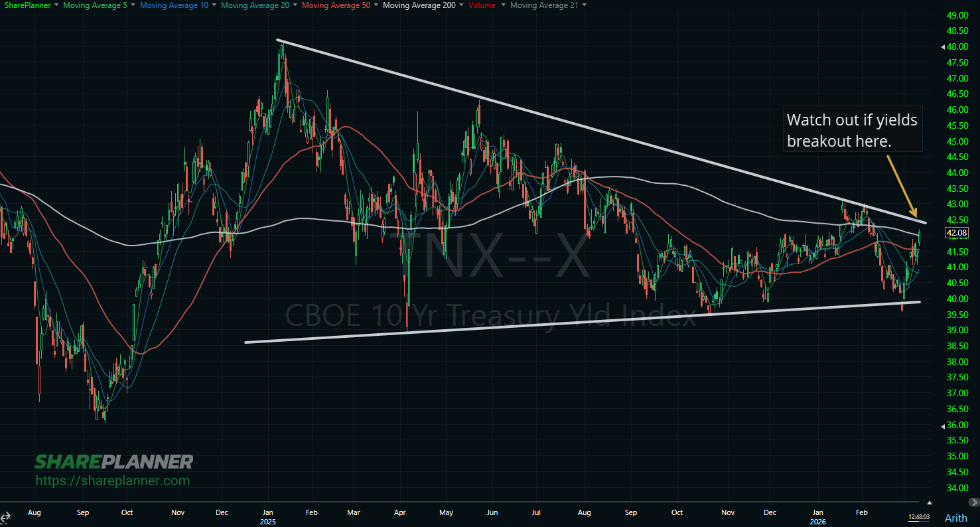
Task: Click the 40.00 price scale label
Action: (x=958, y=299)
